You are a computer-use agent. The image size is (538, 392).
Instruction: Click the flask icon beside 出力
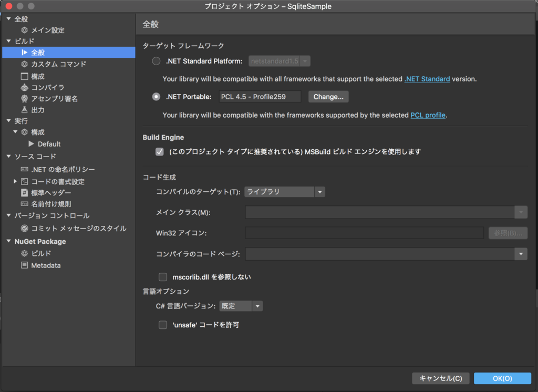[x=24, y=110]
